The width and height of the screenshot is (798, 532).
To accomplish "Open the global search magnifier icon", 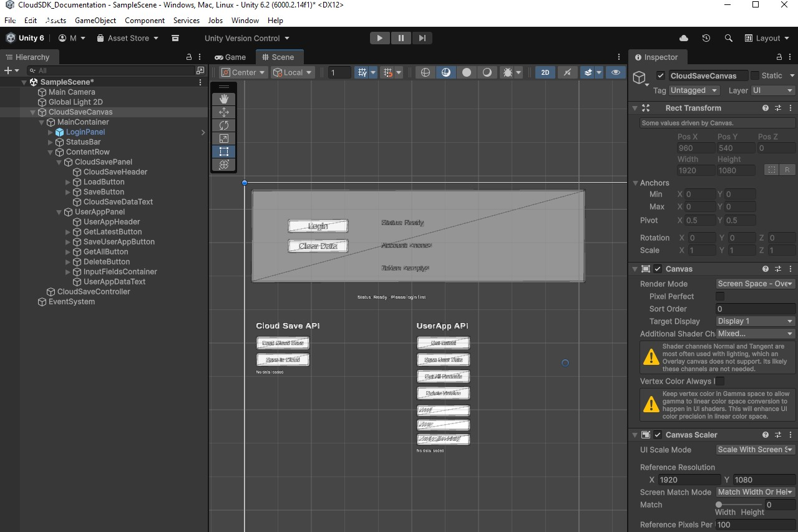I will click(728, 38).
